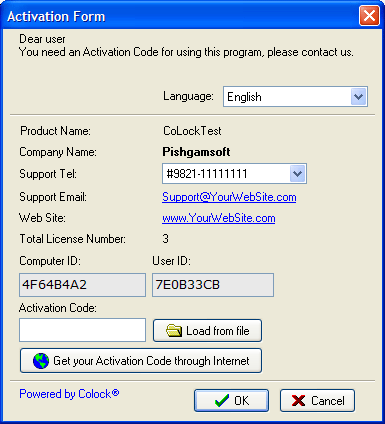Click the Activation Code input field
Image resolution: width=385 pixels, height=424 pixels.
coord(82,330)
